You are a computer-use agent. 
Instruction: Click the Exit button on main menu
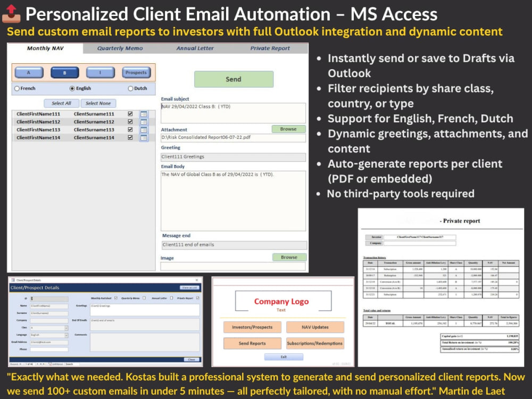coord(284,357)
